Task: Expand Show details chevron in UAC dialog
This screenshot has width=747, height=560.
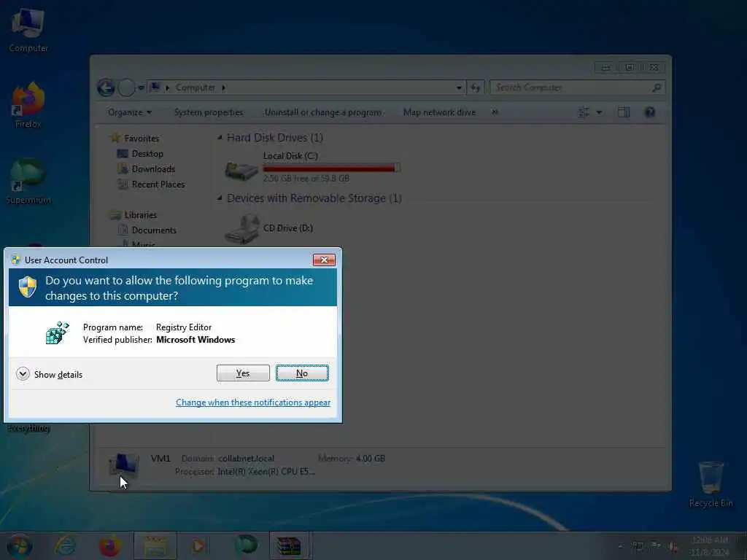Action: [23, 374]
